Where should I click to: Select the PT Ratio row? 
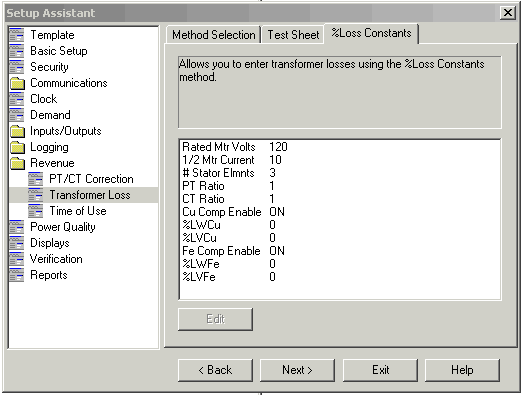coord(340,186)
